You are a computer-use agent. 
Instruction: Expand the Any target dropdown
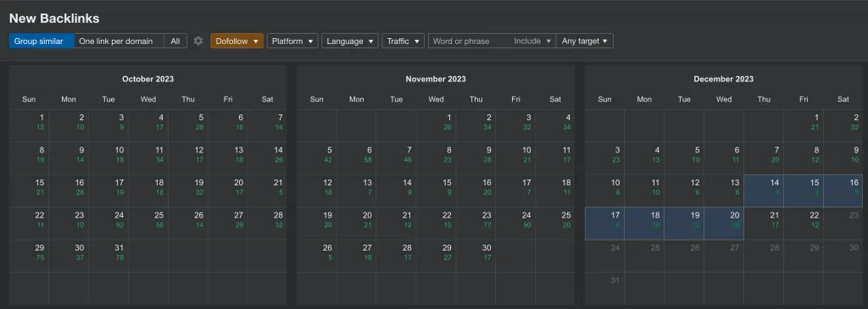pos(585,41)
